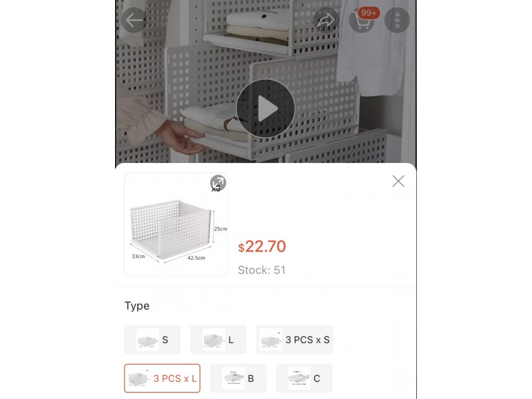Select type B option
The image size is (532, 399).
(x=238, y=378)
